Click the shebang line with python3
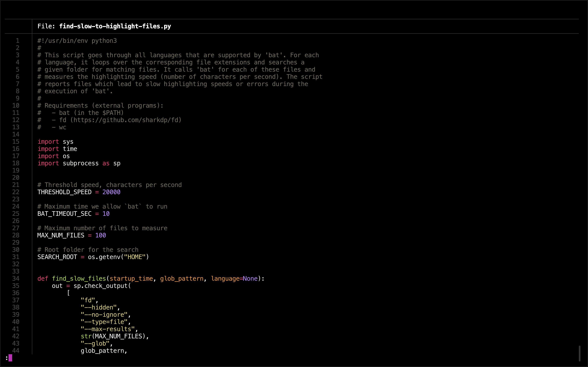Image resolution: width=588 pixels, height=367 pixels. (x=77, y=41)
